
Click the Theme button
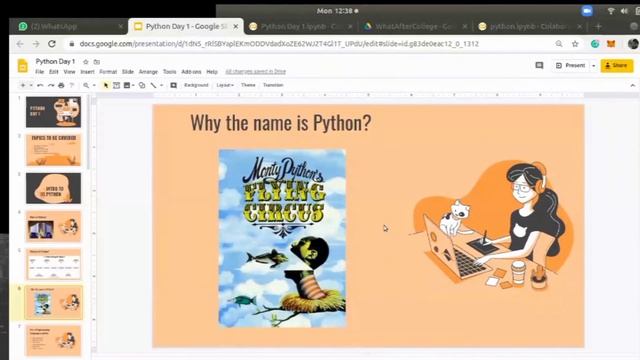tap(248, 85)
